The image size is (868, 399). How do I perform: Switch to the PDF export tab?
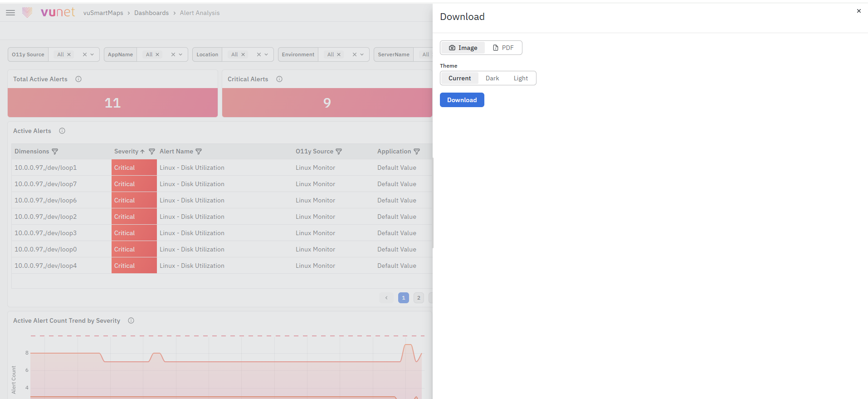(503, 48)
